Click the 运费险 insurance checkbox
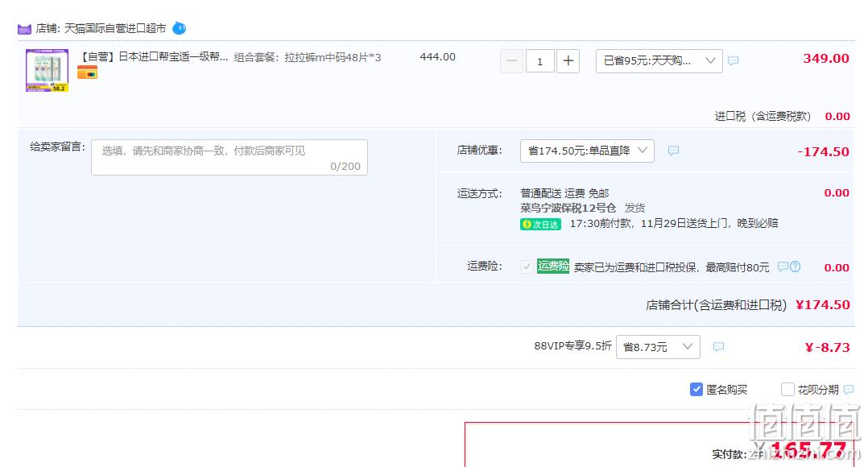Image resolution: width=868 pixels, height=467 pixels. (x=527, y=267)
